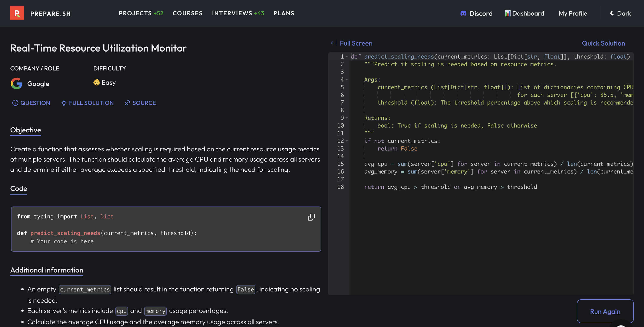Open the COURSES menu
The height and width of the screenshot is (327, 644).
(x=187, y=13)
